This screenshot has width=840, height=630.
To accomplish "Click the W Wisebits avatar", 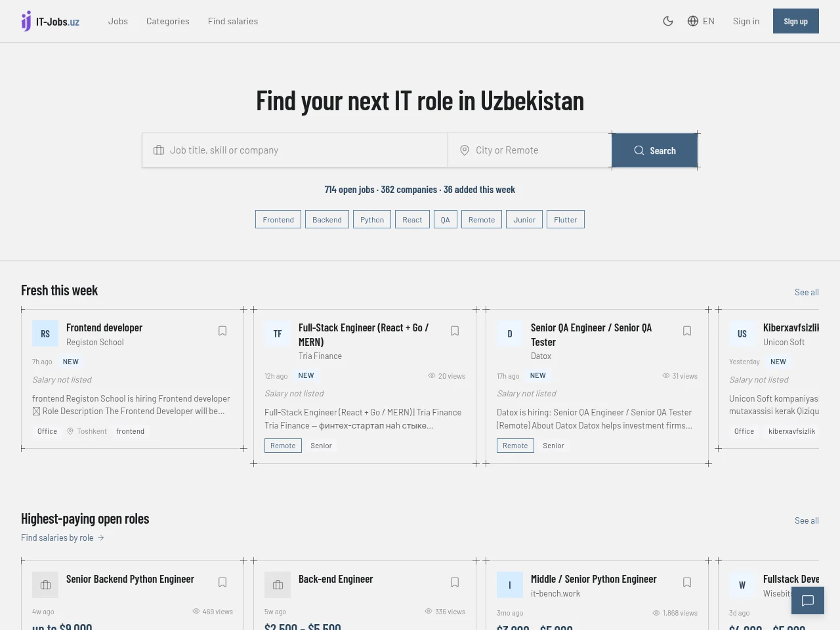I will coord(742,585).
